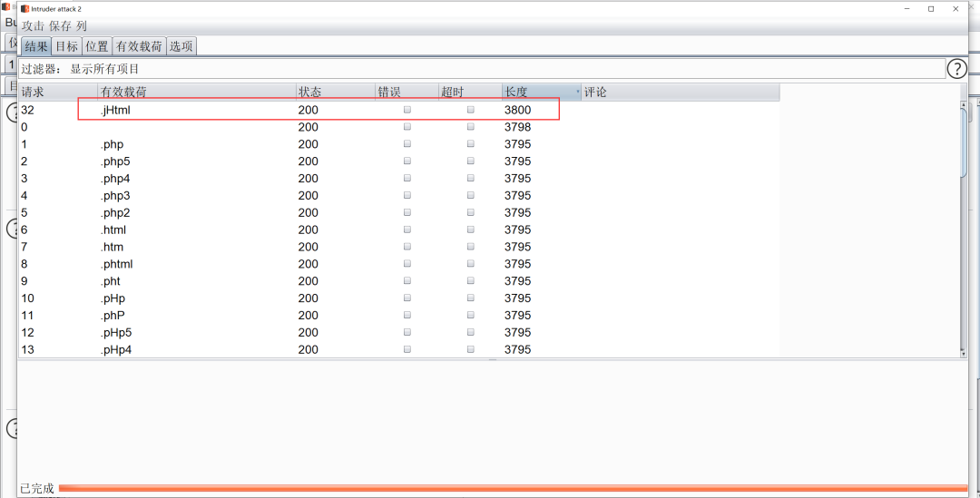This screenshot has height=498, width=980.
Task: Minimize the Intruder attack 2 window
Action: pyautogui.click(x=906, y=8)
